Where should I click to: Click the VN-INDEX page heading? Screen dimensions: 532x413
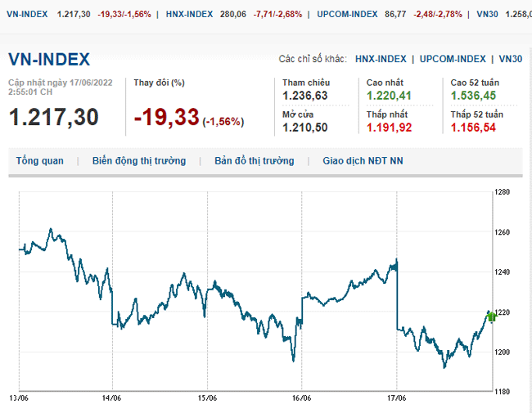pyautogui.click(x=49, y=59)
